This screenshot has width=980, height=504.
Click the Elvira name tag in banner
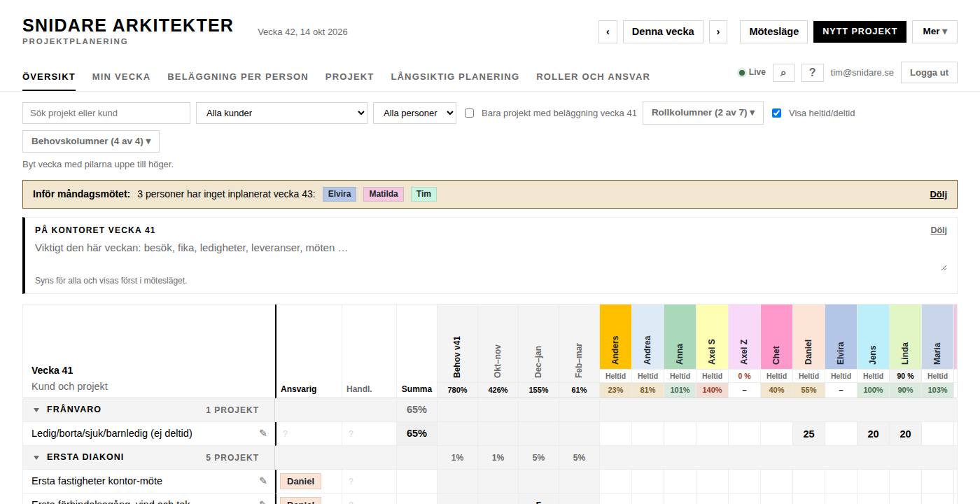339,194
